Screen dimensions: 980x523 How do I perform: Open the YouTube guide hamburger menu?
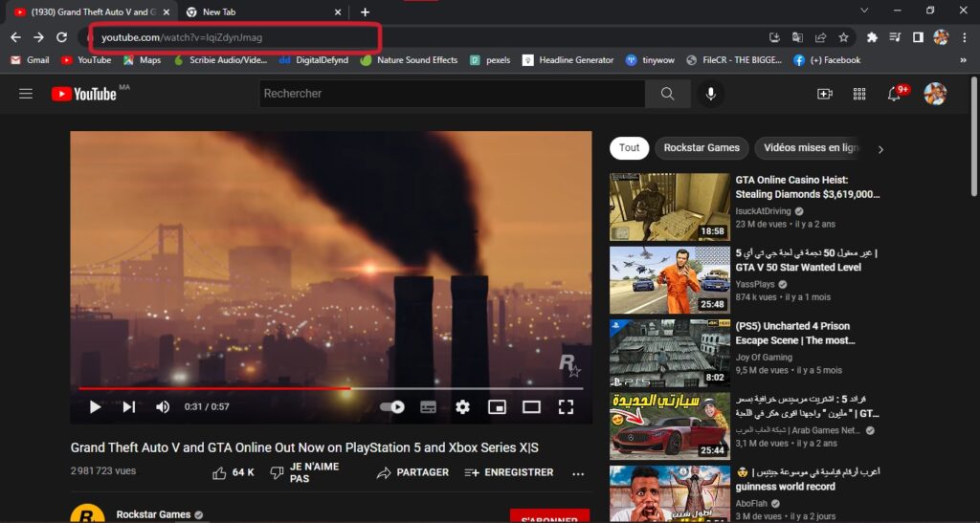coord(26,94)
